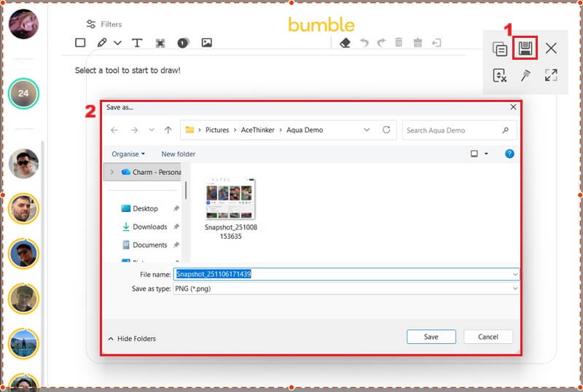Click the file-with-x icon in capture panel
583x392 pixels.
499,76
